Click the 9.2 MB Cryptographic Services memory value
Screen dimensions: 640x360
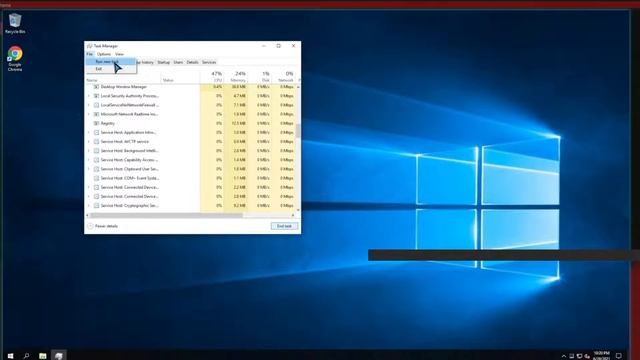(240, 206)
